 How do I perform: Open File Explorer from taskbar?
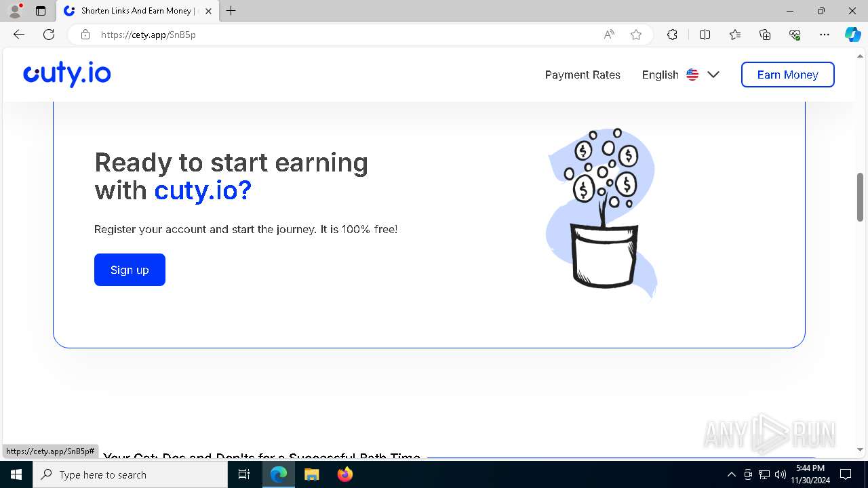point(311,474)
